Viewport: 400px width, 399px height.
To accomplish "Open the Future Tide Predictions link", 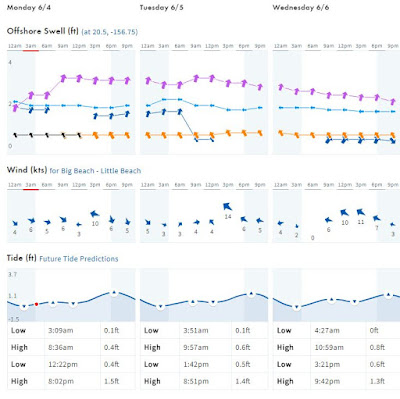I will [x=79, y=259].
